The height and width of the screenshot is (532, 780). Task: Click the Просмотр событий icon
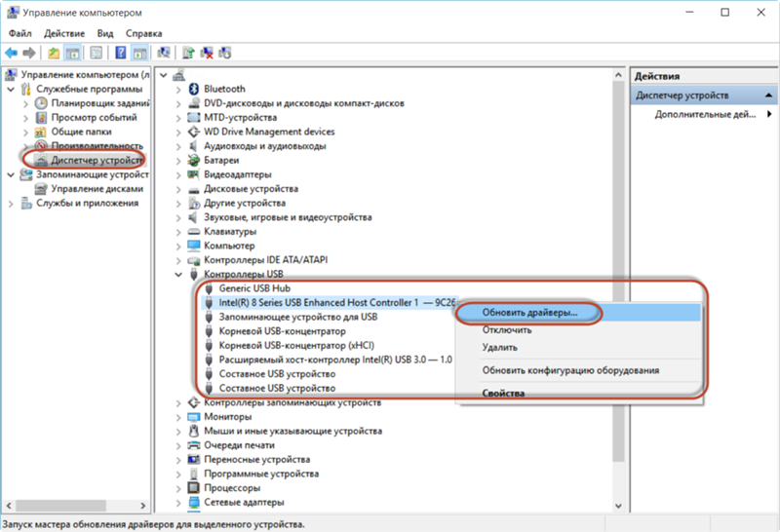click(41, 117)
